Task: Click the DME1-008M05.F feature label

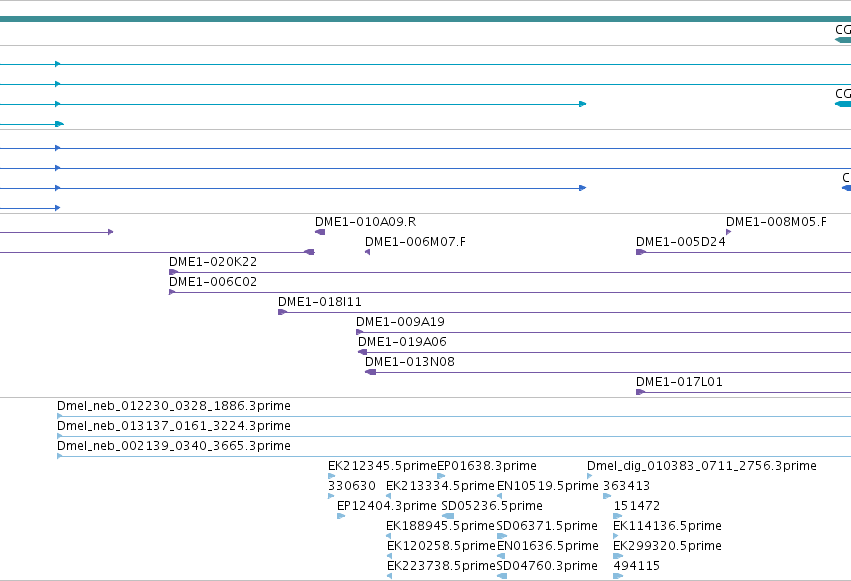Action: click(776, 222)
